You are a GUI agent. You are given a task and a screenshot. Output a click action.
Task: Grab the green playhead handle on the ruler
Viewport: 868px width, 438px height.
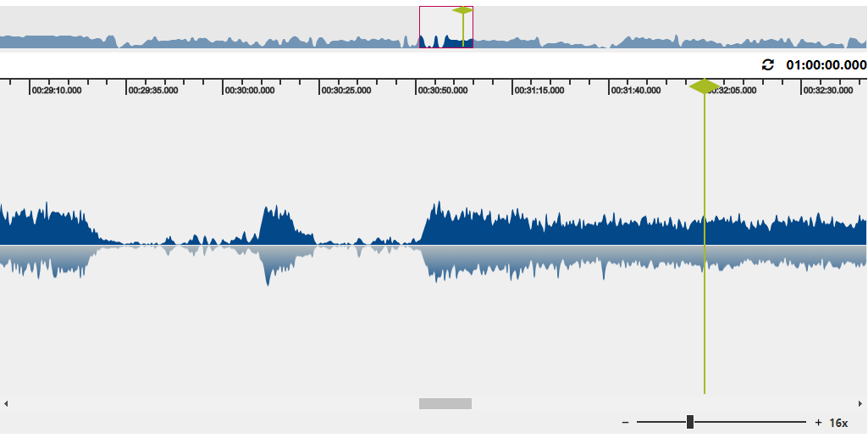click(x=705, y=86)
